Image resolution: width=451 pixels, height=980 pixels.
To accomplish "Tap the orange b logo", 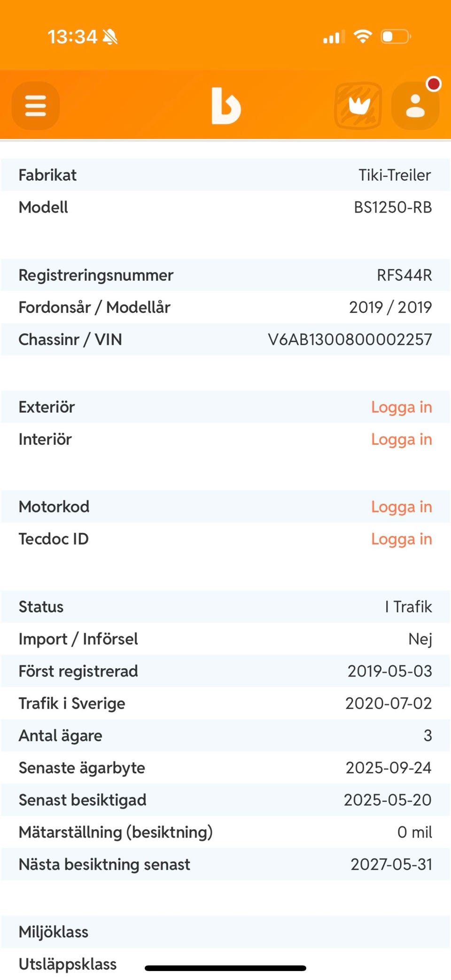I will click(226, 106).
